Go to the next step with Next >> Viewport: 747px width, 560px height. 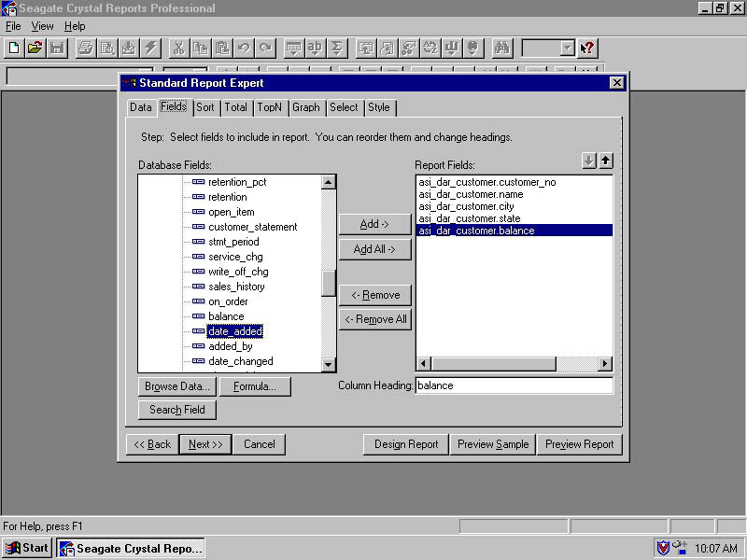click(205, 444)
